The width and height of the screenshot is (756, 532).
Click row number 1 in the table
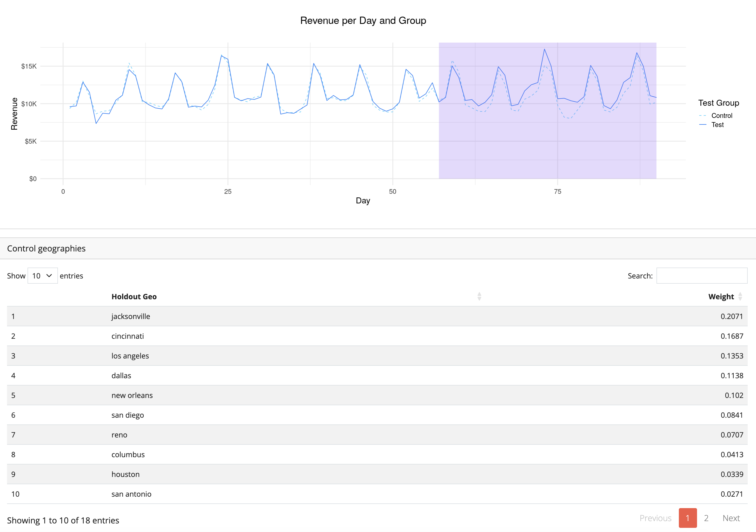13,316
